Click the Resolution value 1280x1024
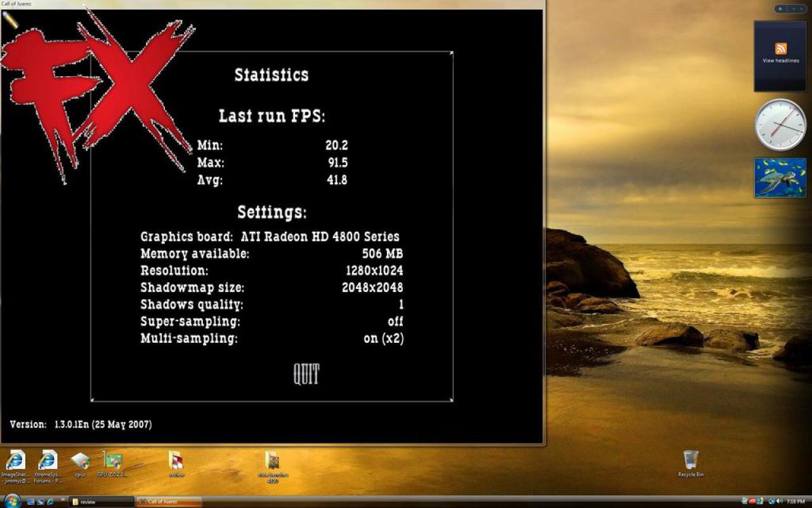Viewport: 812px width, 508px height. click(374, 271)
